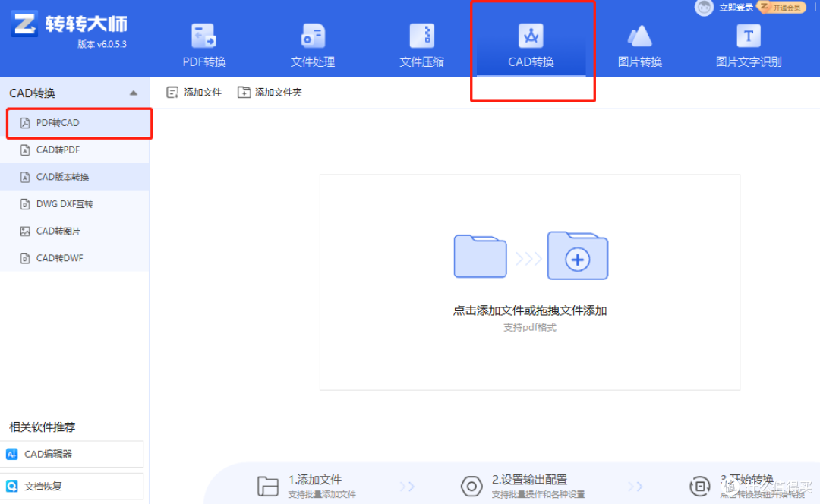The width and height of the screenshot is (820, 504).
Task: Click the CAD转换 compass icon
Action: tap(531, 36)
